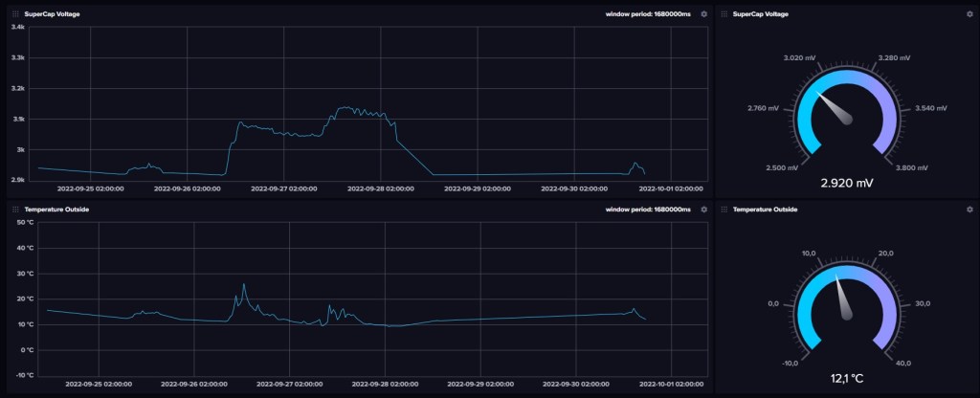Click the Temperature Outside gauge panel title
Screen dimensions: 980x398
click(765, 209)
